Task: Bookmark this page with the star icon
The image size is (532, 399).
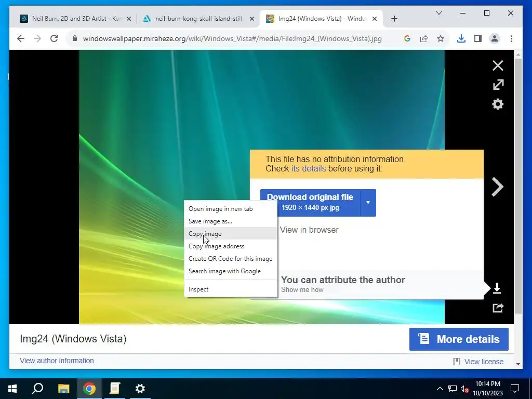Action: pos(441,38)
